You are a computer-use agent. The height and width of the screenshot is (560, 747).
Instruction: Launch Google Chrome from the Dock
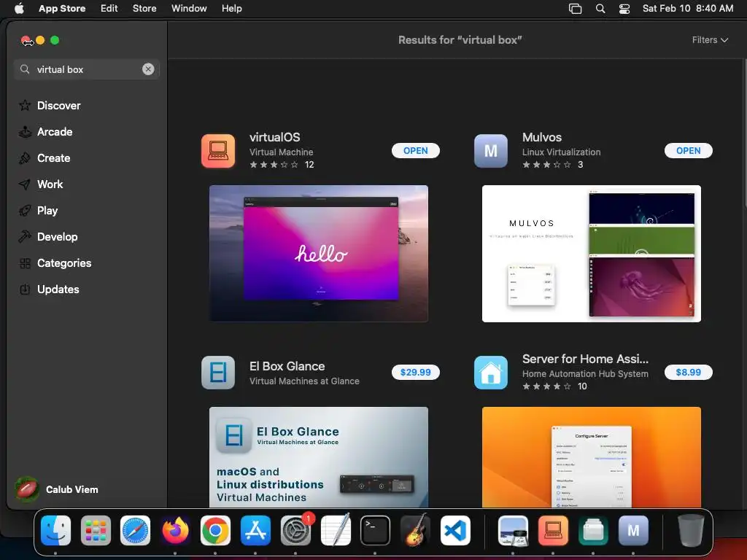(x=215, y=530)
